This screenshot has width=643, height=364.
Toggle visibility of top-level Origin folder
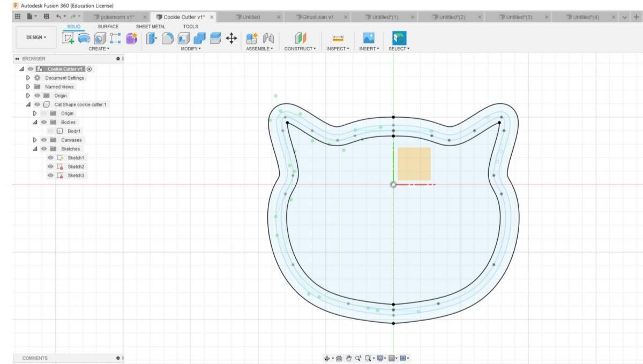tap(38, 96)
